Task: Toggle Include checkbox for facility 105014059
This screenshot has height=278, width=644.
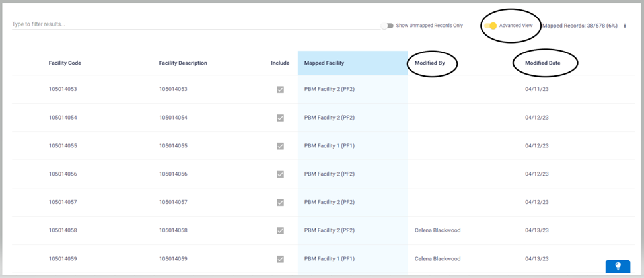Action: point(280,259)
